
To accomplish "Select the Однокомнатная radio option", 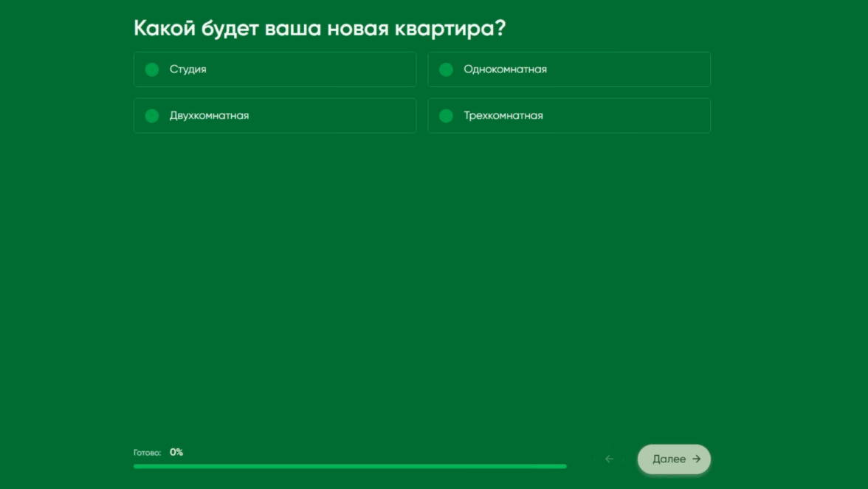I will [x=568, y=69].
